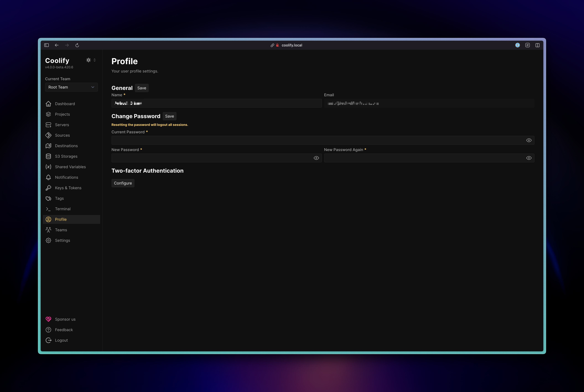
Task: Open the theme switcher sun icon
Action: [x=89, y=60]
